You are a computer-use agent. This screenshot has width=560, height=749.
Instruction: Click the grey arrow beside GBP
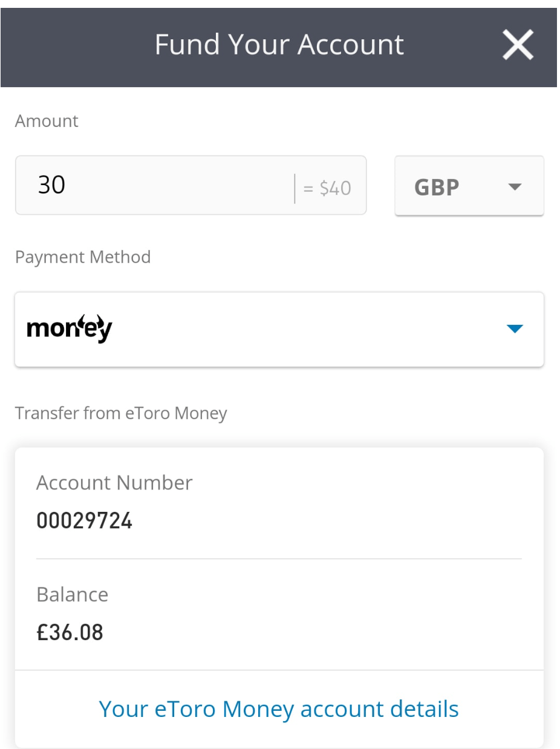[x=514, y=188]
